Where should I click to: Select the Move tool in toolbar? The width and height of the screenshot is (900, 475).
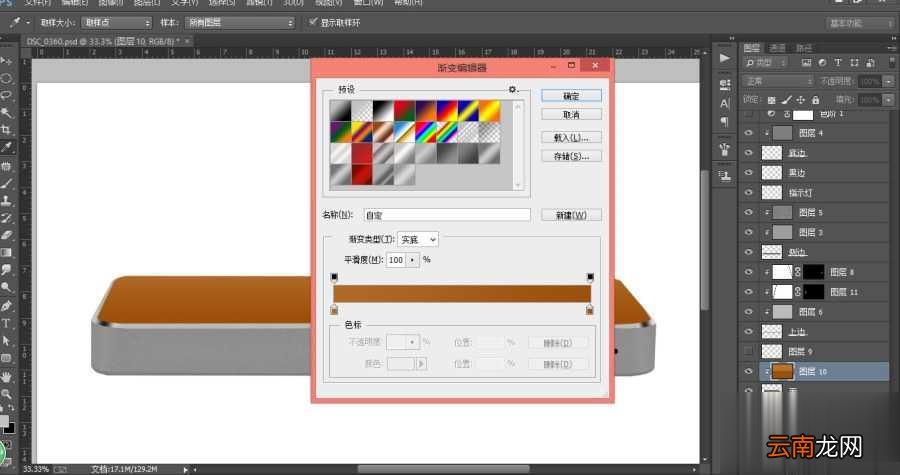(x=6, y=61)
